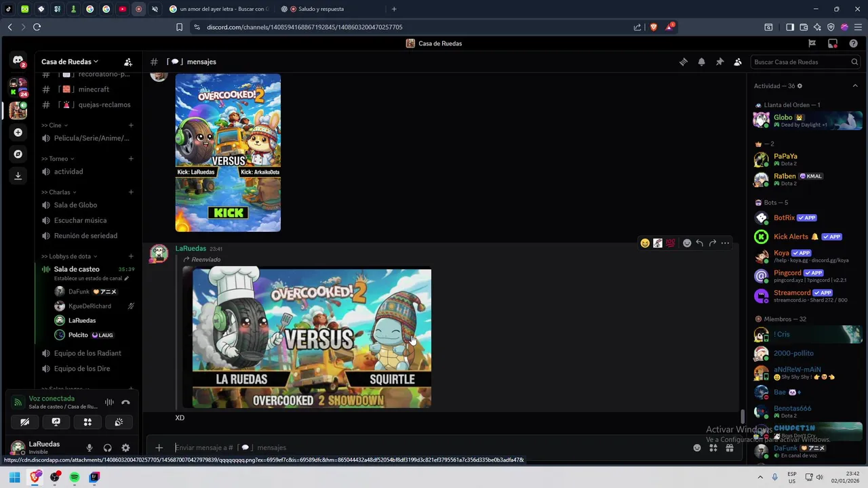This screenshot has width=868, height=488.
Task: Join Equipo de los Radiant channel
Action: pyautogui.click(x=86, y=353)
